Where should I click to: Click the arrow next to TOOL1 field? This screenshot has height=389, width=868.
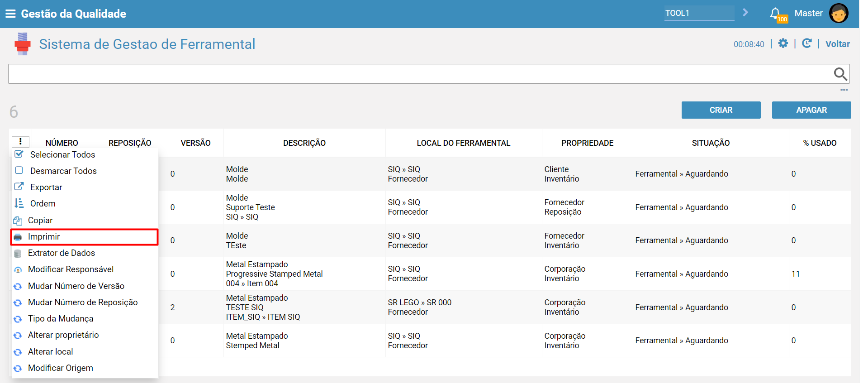(745, 13)
